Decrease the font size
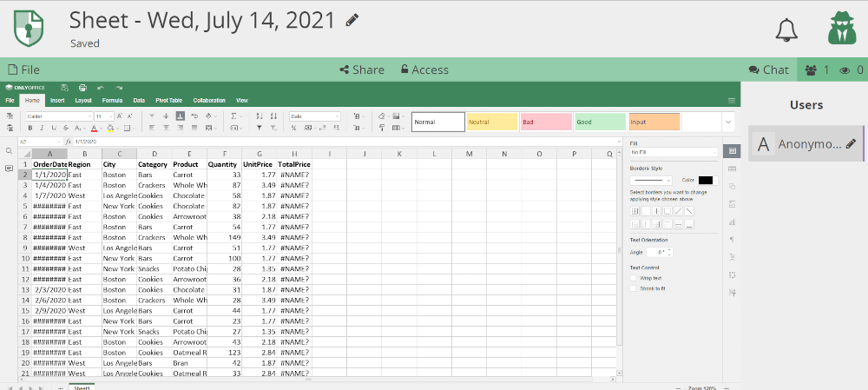 (x=129, y=116)
